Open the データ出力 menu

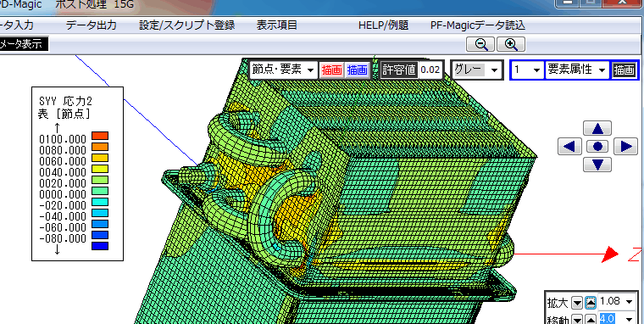92,25
